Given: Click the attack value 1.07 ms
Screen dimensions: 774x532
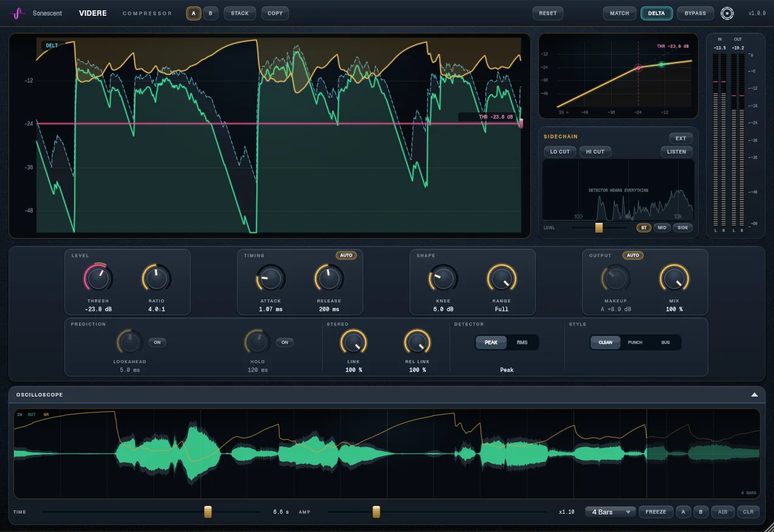Looking at the screenshot, I should [x=270, y=309].
